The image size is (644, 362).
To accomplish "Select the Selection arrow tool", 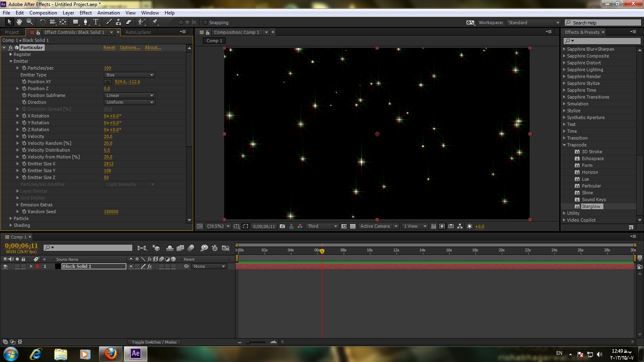I will [10, 22].
